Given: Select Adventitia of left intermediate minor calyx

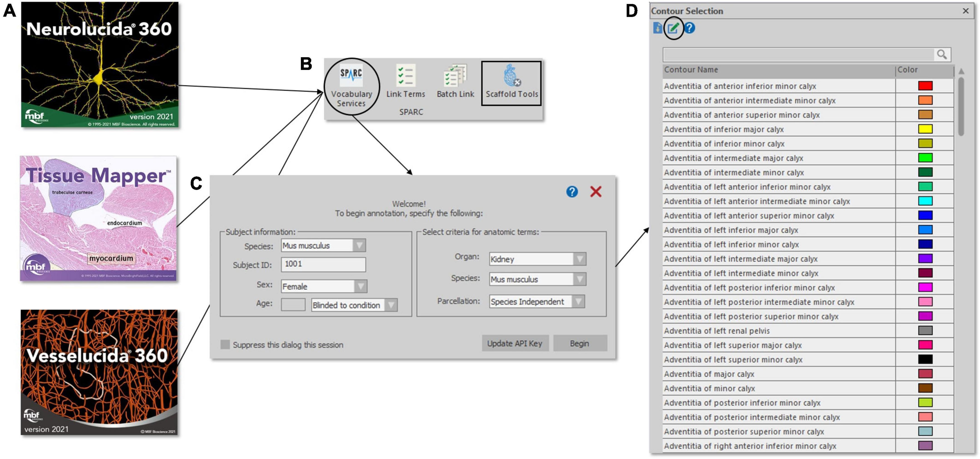Looking at the screenshot, I should click(x=808, y=273).
